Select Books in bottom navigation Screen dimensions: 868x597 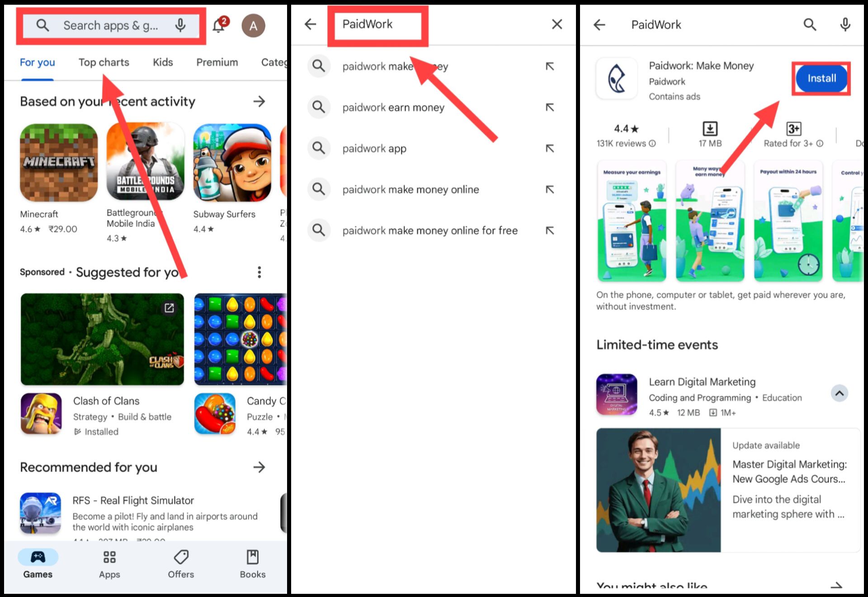pos(253,564)
